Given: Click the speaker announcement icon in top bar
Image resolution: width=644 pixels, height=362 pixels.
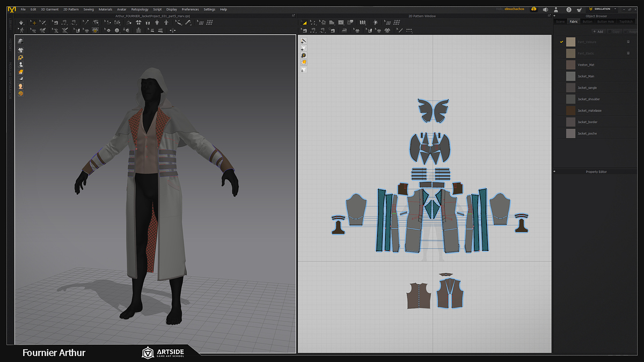Looking at the screenshot, I should pyautogui.click(x=545, y=9).
